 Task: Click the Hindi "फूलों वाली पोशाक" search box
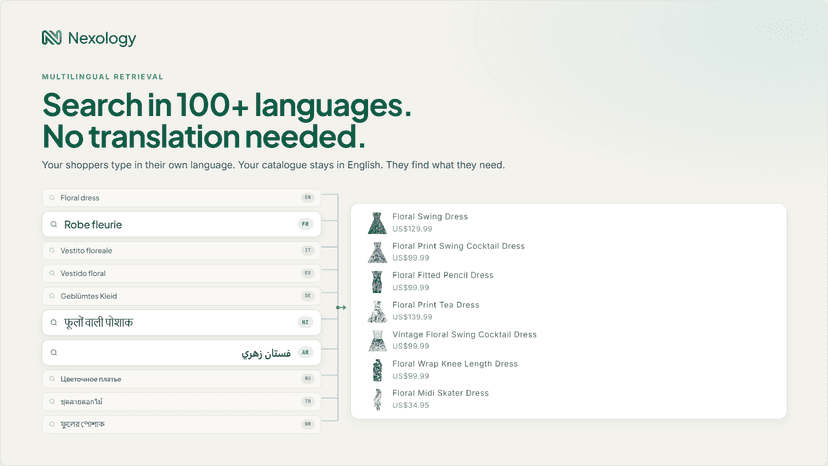point(181,322)
